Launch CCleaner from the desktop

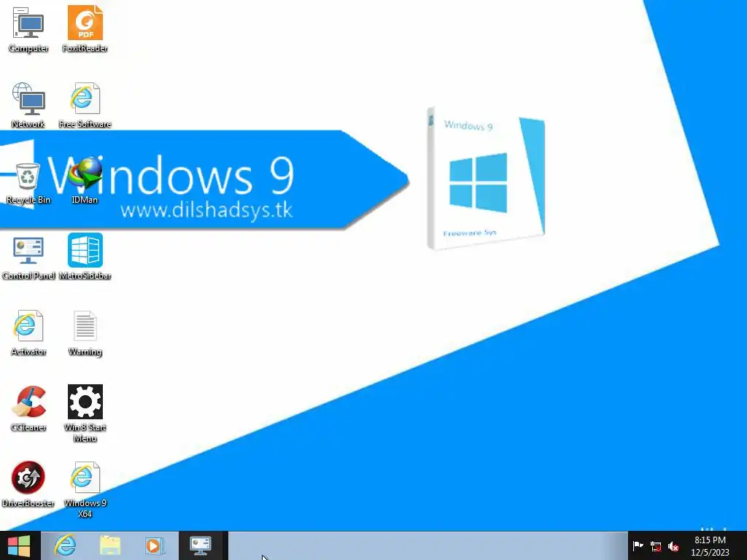click(28, 409)
